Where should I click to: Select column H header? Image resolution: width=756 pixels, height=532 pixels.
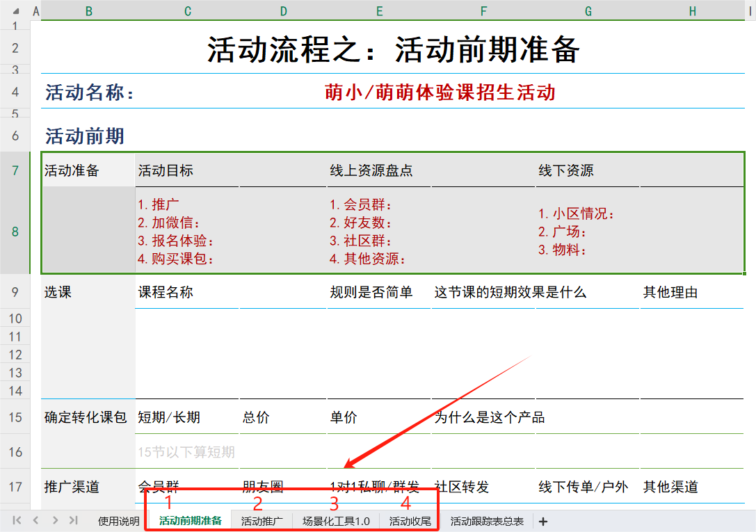(692, 10)
